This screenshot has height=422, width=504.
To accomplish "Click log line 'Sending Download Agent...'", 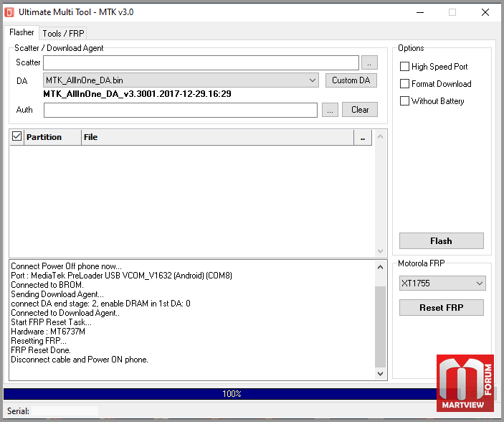I will click(x=57, y=294).
